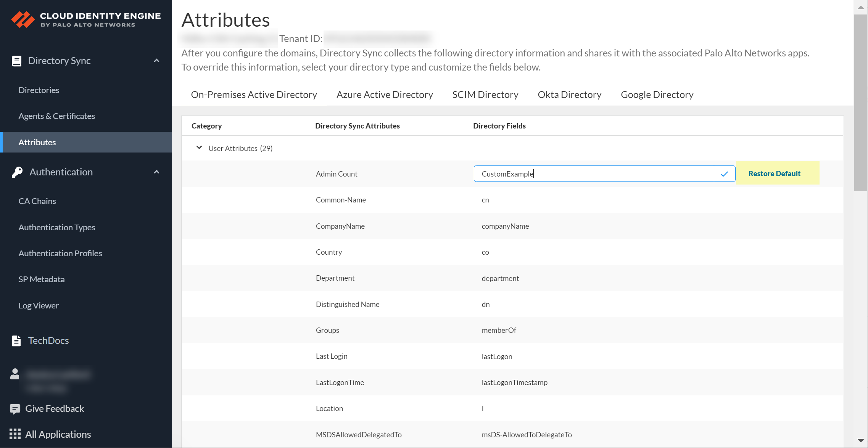Click the Restore Default button
The height and width of the screenshot is (448, 868).
(x=774, y=173)
